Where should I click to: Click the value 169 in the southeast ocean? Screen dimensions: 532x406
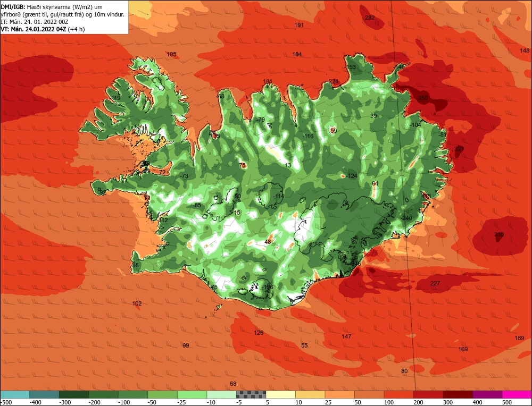463,349
